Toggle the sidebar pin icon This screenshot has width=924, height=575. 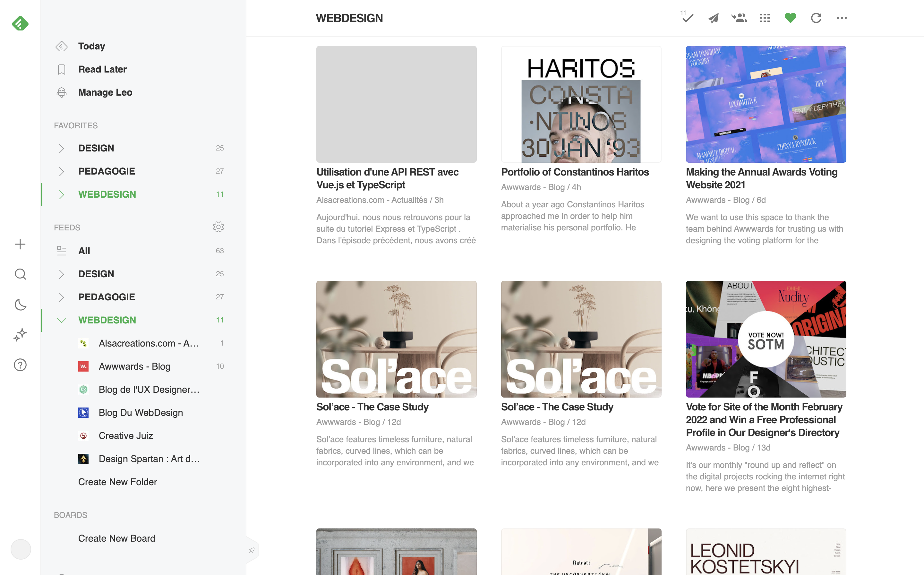coord(252,550)
